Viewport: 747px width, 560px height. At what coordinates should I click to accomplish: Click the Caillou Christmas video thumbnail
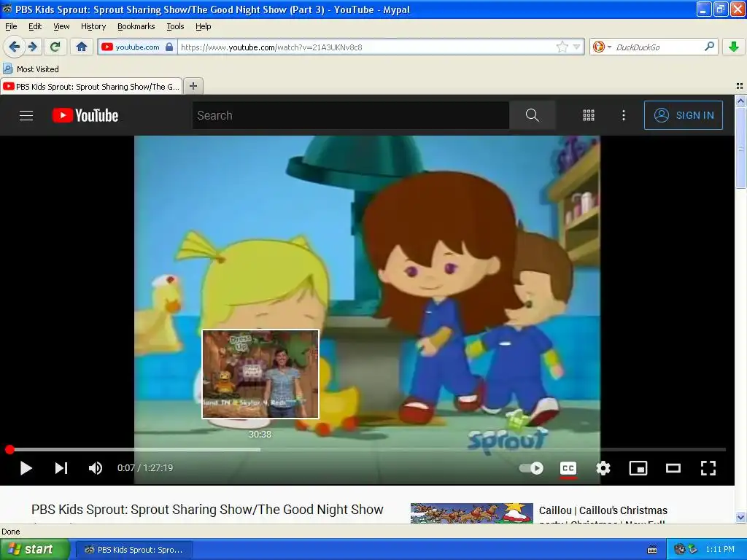pyautogui.click(x=472, y=513)
